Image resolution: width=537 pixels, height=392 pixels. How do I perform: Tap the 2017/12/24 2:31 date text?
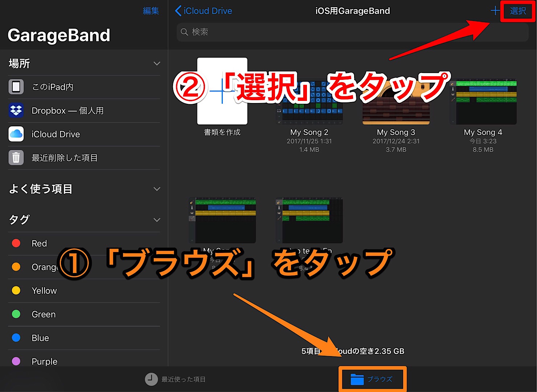pyautogui.click(x=396, y=141)
